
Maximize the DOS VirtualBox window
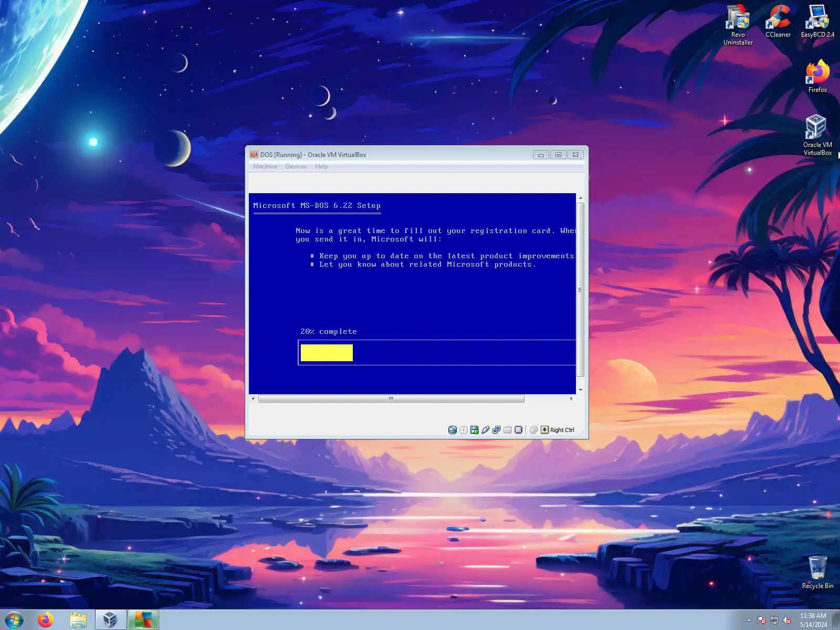pyautogui.click(x=558, y=155)
